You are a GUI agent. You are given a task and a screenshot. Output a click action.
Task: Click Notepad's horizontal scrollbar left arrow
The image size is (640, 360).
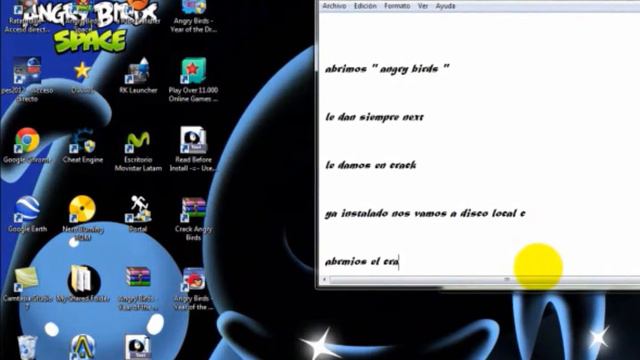click(324, 280)
